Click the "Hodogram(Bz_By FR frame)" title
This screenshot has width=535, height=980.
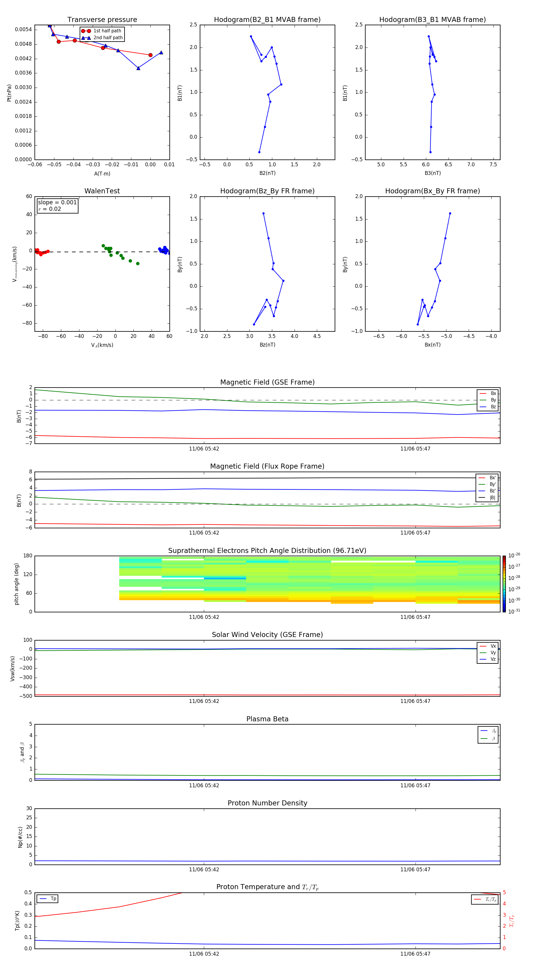point(267,191)
